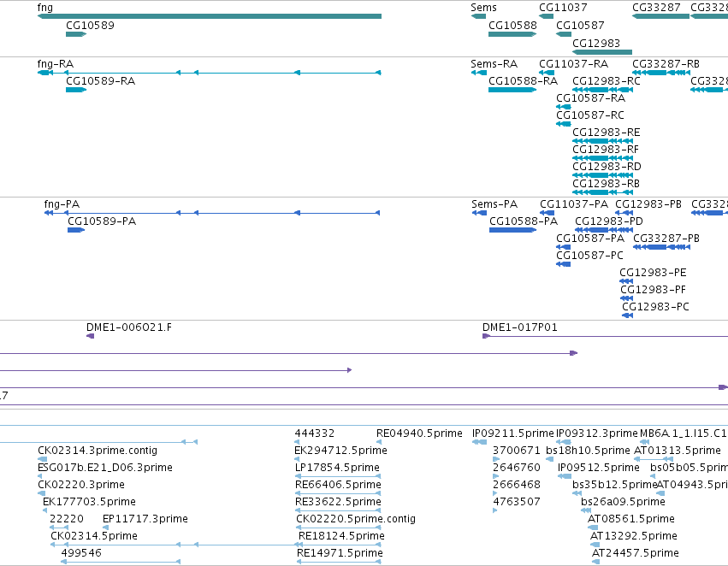The image size is (728, 566).
Task: Click the CG10589-RA transcript label
Action: pos(100,81)
